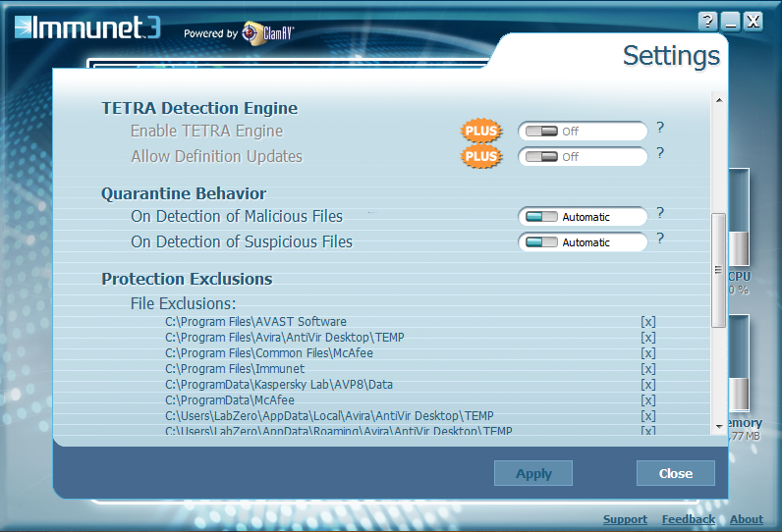Select C:\Program Files\AVAST Software path
Screen dimensions: 782x532
(255, 322)
